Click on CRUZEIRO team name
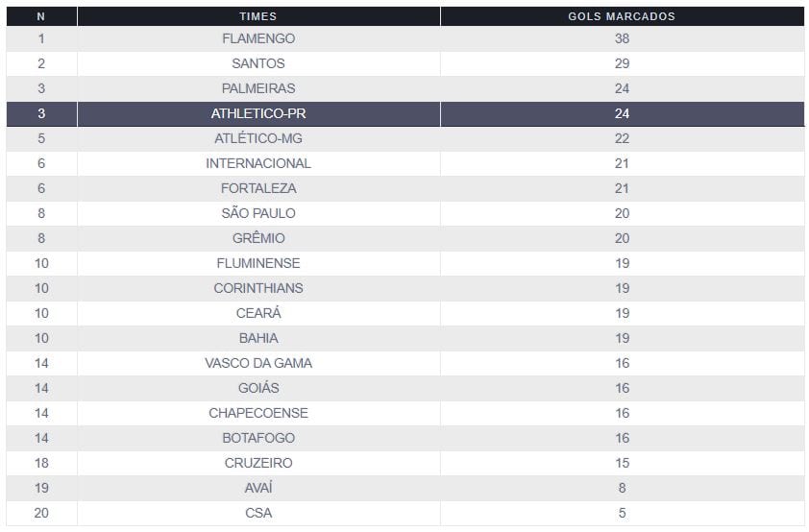 257,464
